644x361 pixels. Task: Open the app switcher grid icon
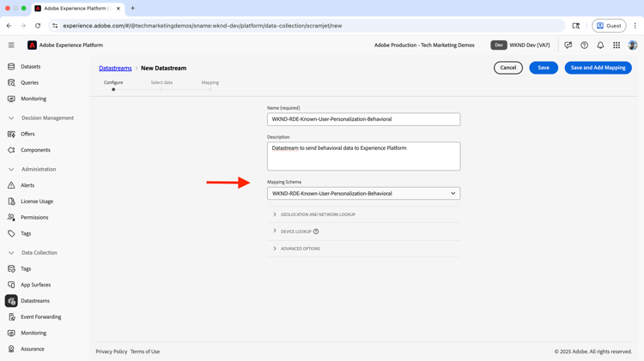point(617,45)
